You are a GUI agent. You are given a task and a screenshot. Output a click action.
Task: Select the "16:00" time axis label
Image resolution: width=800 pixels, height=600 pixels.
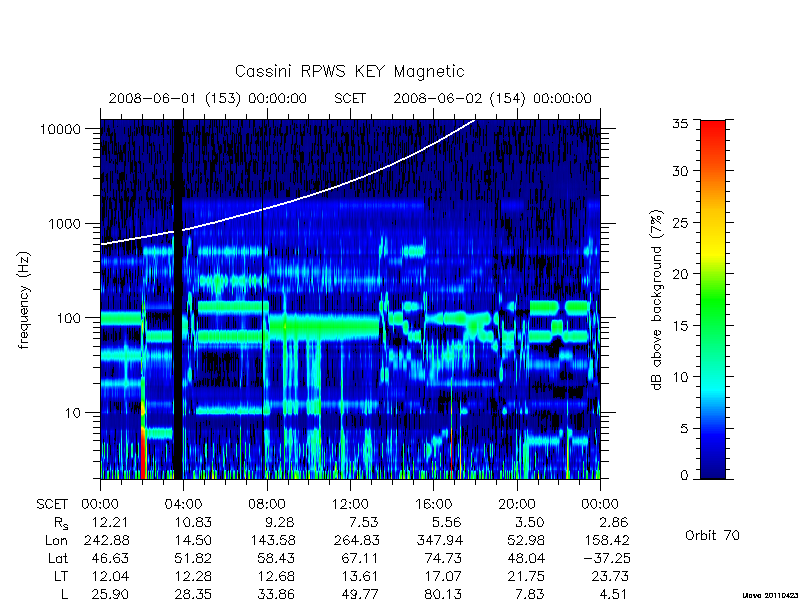click(x=433, y=505)
